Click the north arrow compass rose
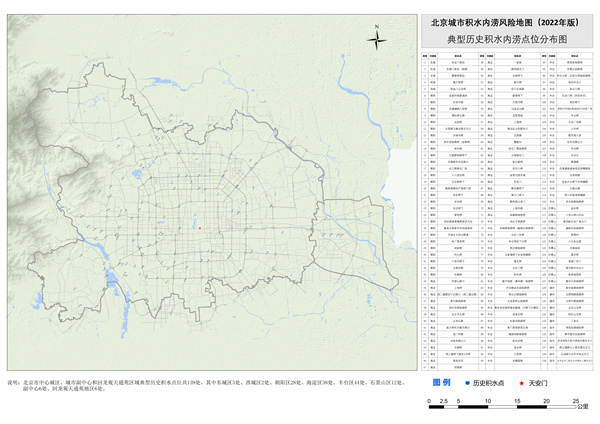600x424 pixels. pos(378,41)
